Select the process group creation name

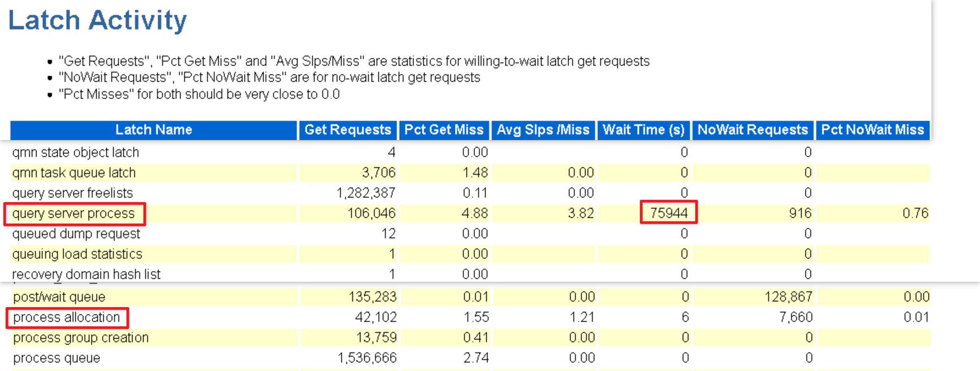[x=81, y=338]
